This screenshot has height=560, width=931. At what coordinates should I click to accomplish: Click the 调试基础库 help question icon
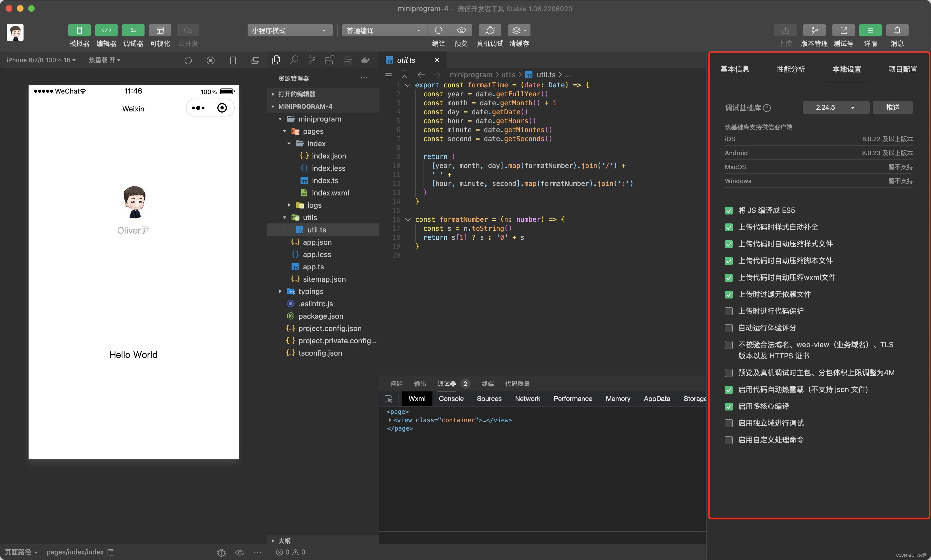coord(767,108)
